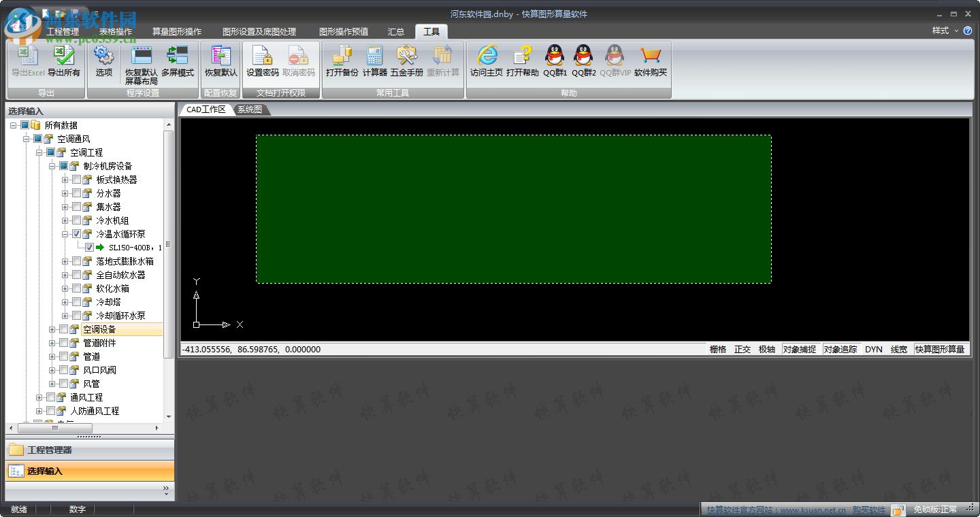Viewport: 980px width, 517px height.
Task: Click the 取消密码 icon
Action: [299, 56]
